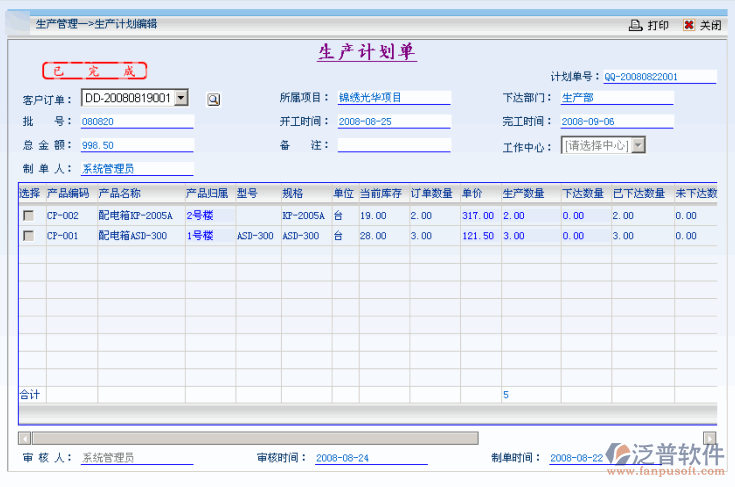Tick the checkbox for row CP-001
This screenshot has height=487, width=735.
point(29,236)
